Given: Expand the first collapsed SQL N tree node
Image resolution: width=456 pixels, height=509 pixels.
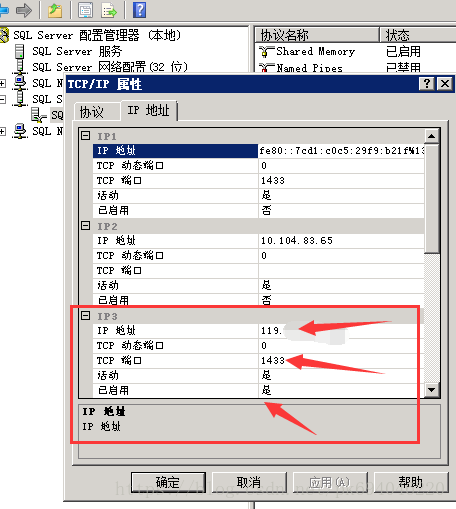Looking at the screenshot, I should pos(3,83).
